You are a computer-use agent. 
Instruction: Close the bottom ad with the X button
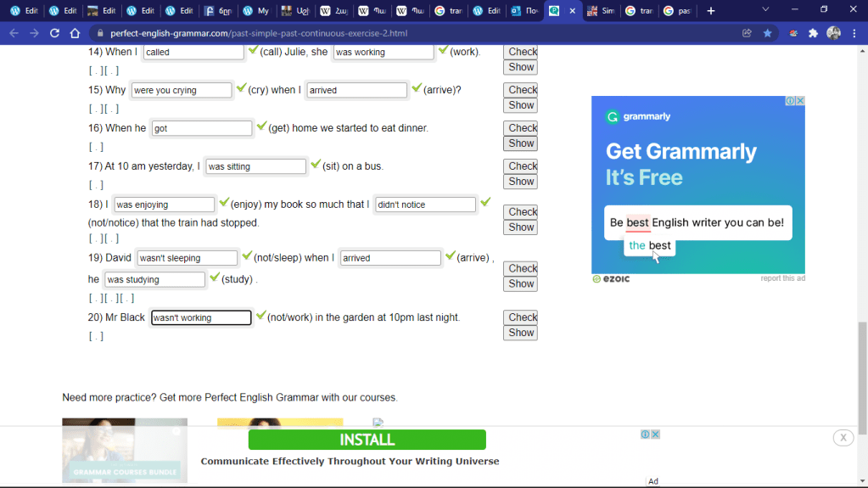(x=843, y=438)
